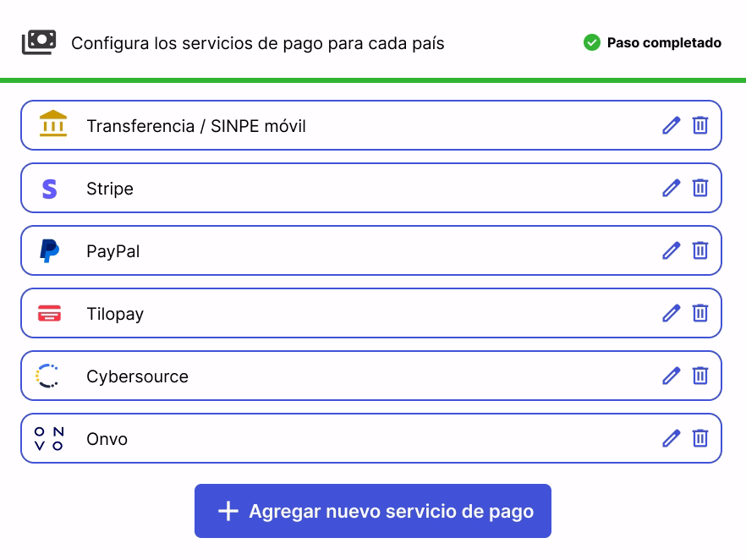The height and width of the screenshot is (560, 746).
Task: Open the edit pencil for Tilopay
Action: click(671, 313)
